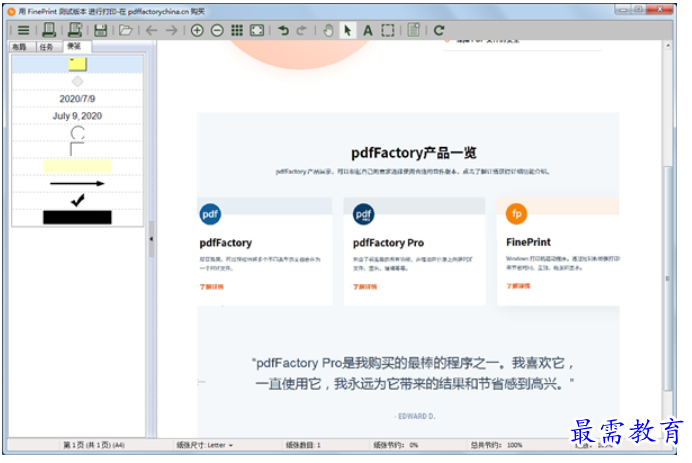The image size is (692, 463).
Task: Select the hand pan tool
Action: click(x=328, y=30)
